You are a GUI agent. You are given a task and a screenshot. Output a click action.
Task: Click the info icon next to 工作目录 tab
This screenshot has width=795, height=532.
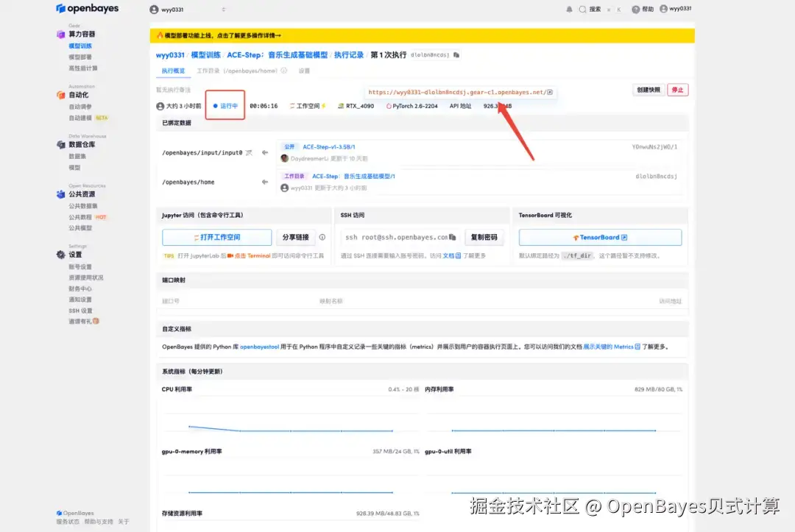(x=284, y=71)
